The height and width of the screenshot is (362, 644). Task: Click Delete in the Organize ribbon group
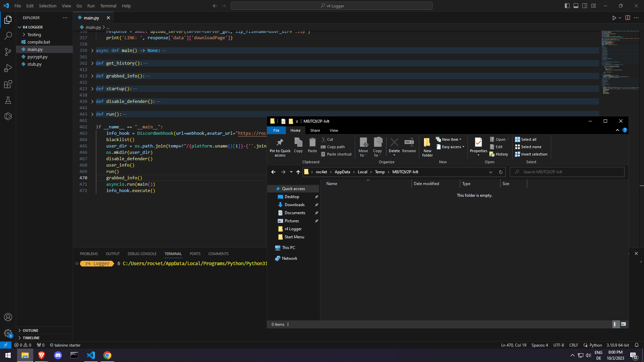(x=394, y=147)
